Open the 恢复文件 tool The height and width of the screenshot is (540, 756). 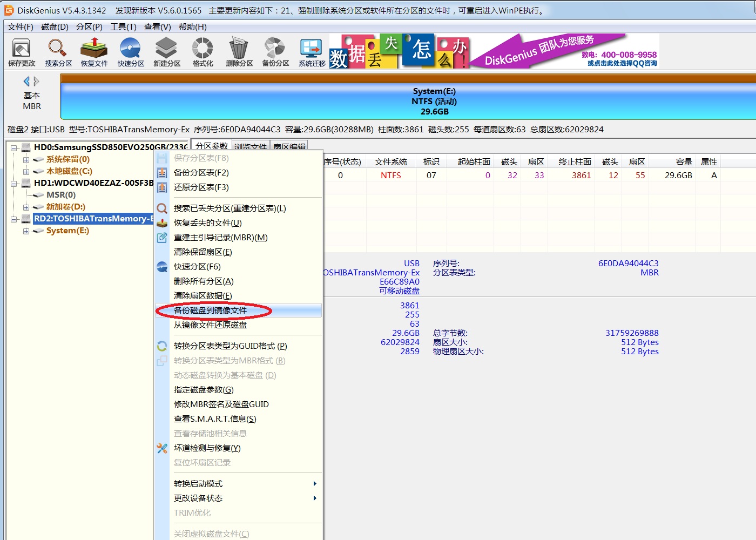point(94,52)
